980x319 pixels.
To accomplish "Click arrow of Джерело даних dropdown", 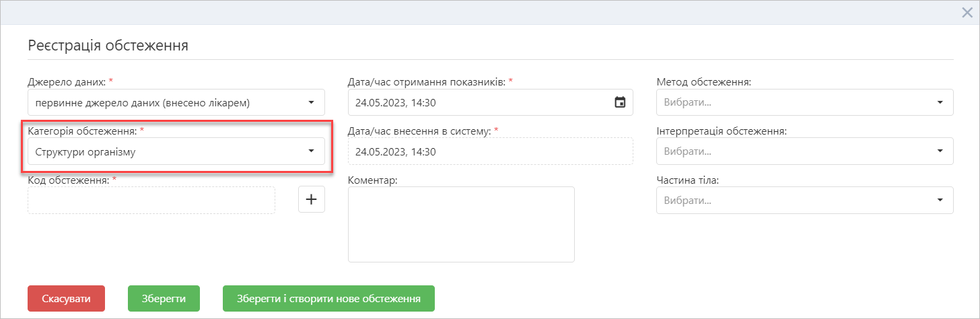I will pos(311,102).
